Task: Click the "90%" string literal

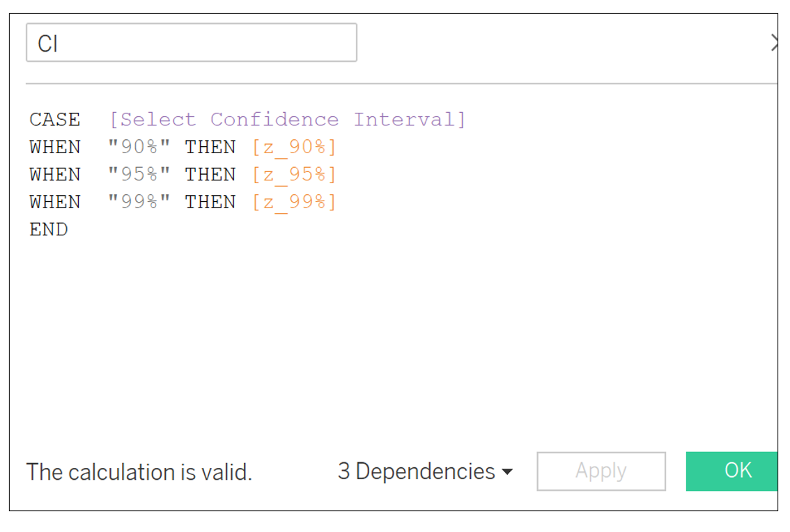Action: [x=139, y=147]
